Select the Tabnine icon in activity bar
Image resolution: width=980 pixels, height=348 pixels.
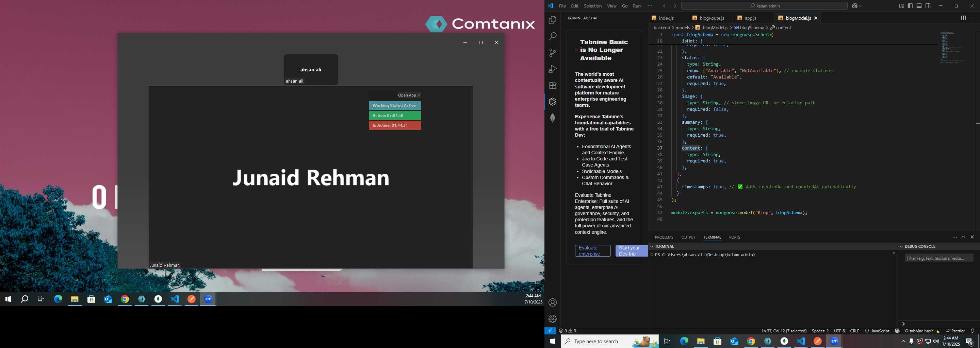[552, 102]
